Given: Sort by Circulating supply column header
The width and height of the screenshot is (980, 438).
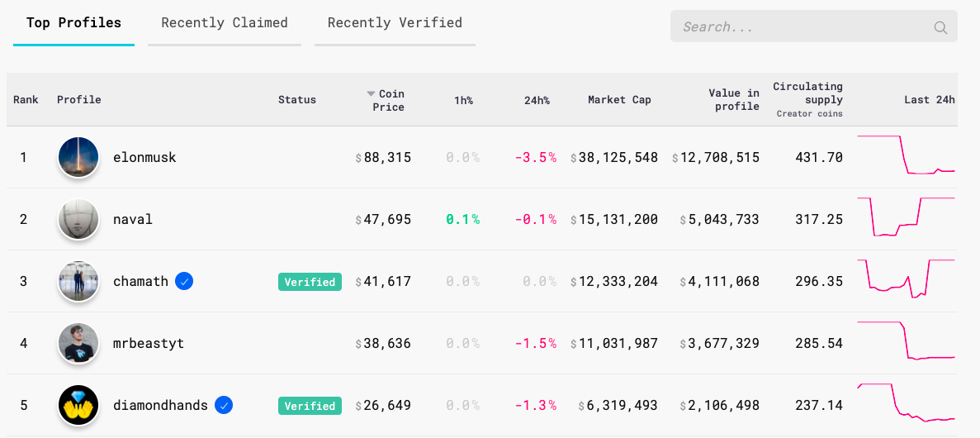Looking at the screenshot, I should [x=808, y=99].
